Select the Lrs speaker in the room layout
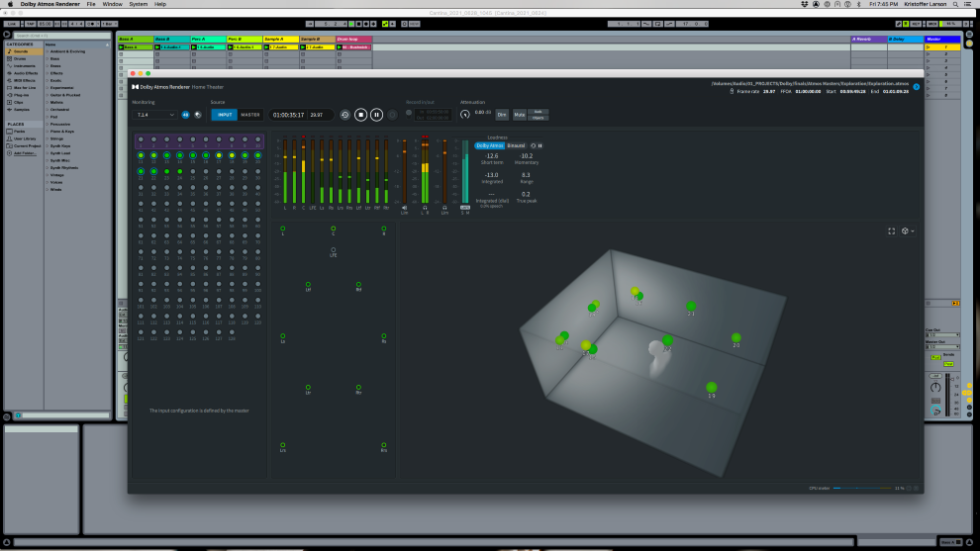 pyautogui.click(x=282, y=445)
